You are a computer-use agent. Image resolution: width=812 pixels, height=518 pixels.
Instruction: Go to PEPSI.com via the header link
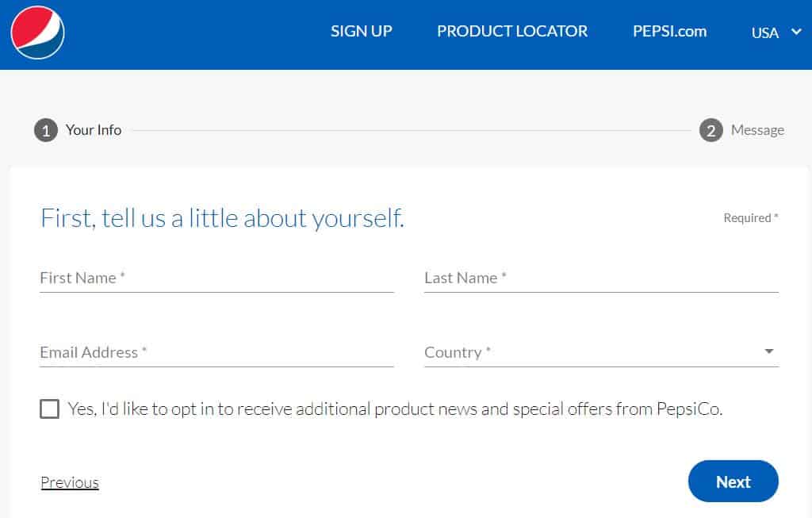668,31
